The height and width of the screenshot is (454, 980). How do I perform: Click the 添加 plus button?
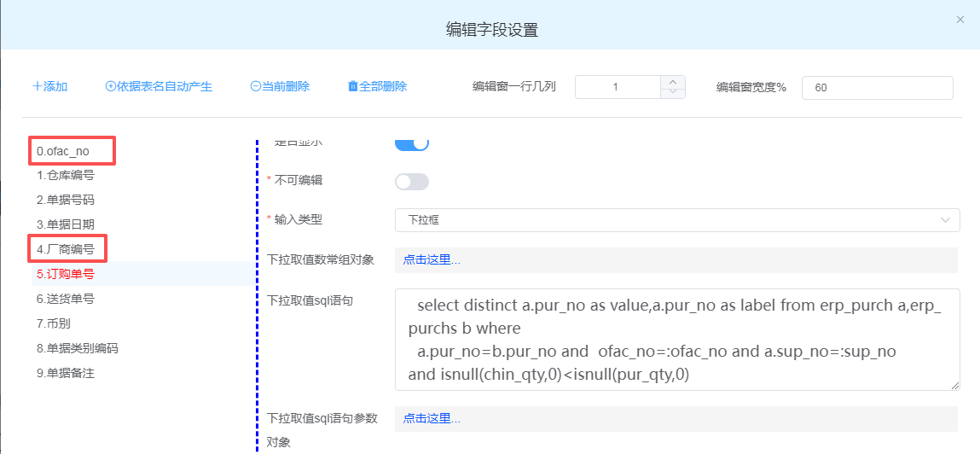pyautogui.click(x=49, y=86)
